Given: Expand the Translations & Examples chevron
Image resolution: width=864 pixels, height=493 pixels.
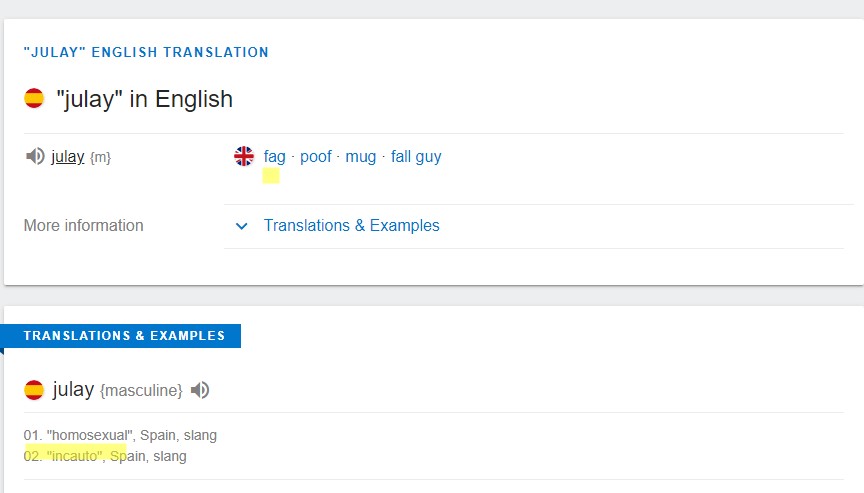Looking at the screenshot, I should click(x=241, y=226).
